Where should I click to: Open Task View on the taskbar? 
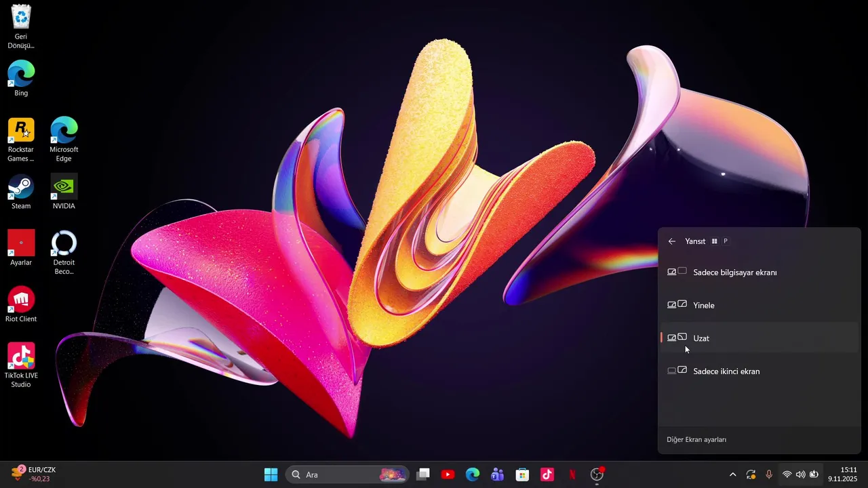point(423,474)
